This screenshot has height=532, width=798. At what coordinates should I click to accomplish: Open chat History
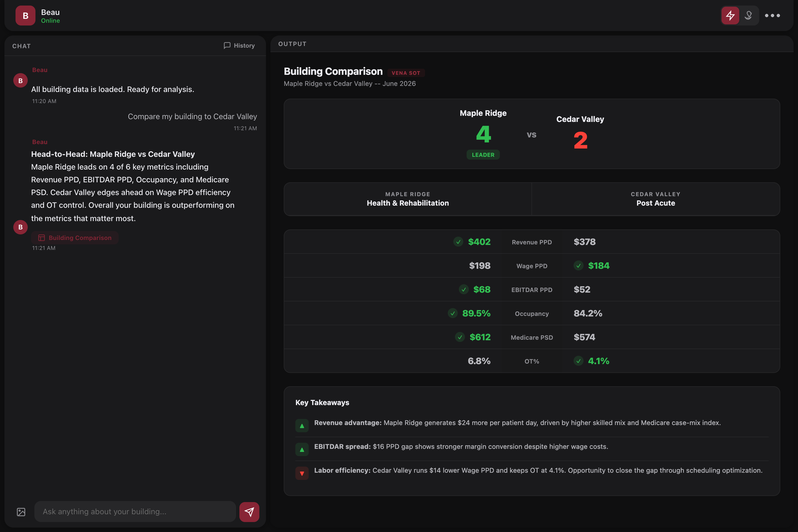(x=239, y=45)
